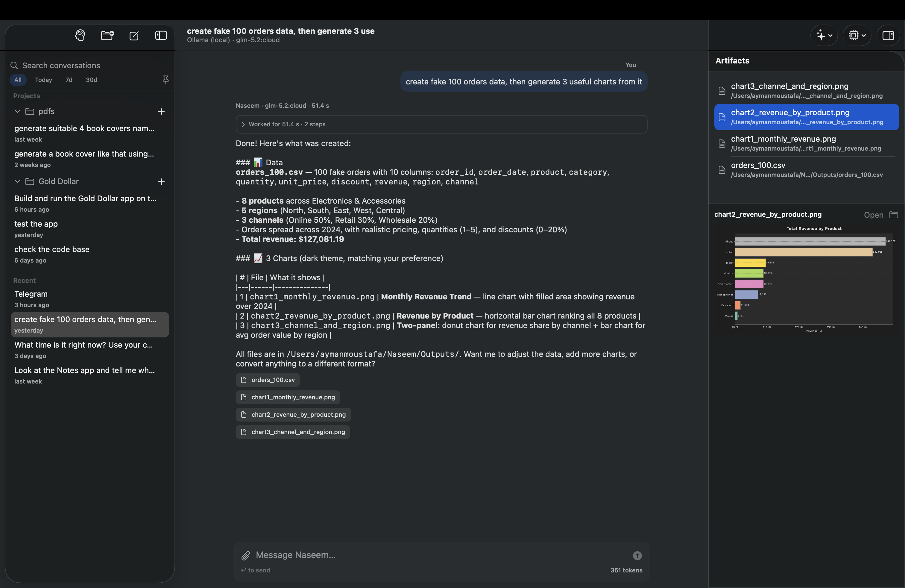Expand the 'Worked for 51.4 s' steps

[x=441, y=124]
